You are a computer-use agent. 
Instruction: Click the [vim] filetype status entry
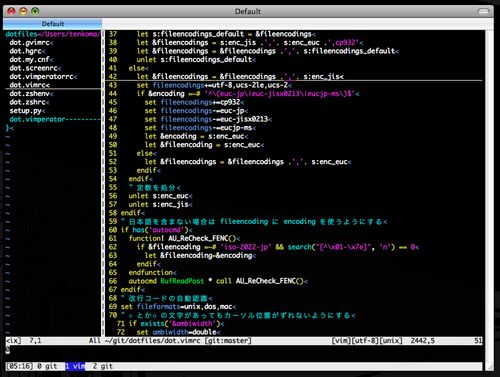coord(341,340)
